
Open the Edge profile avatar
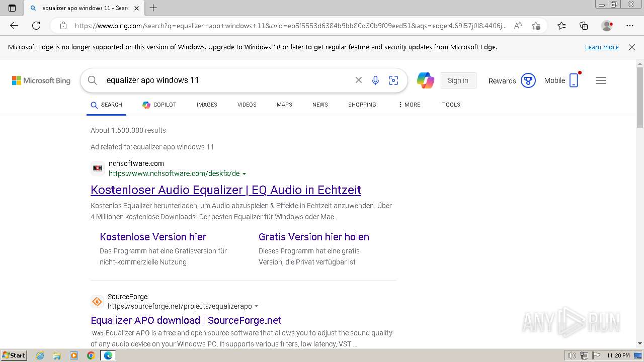click(607, 26)
